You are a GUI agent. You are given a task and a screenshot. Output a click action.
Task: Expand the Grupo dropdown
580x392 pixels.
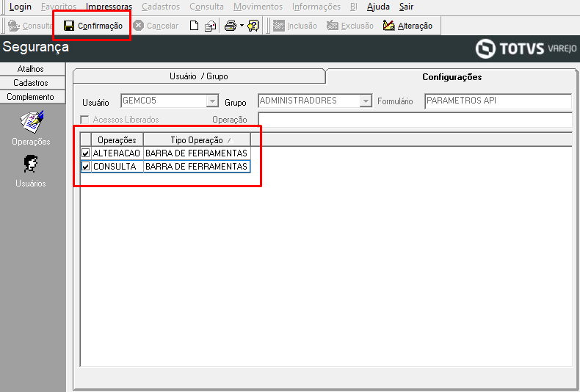point(366,101)
